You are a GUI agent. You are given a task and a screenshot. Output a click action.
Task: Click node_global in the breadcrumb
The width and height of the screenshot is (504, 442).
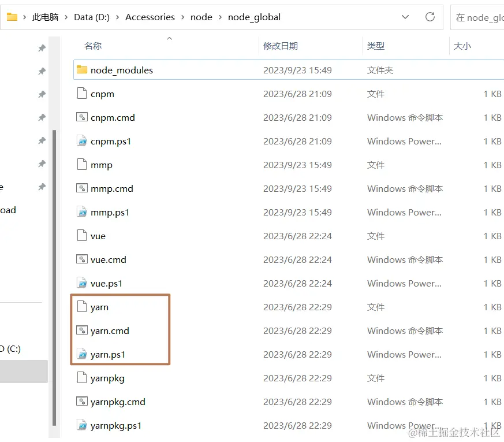pos(254,17)
